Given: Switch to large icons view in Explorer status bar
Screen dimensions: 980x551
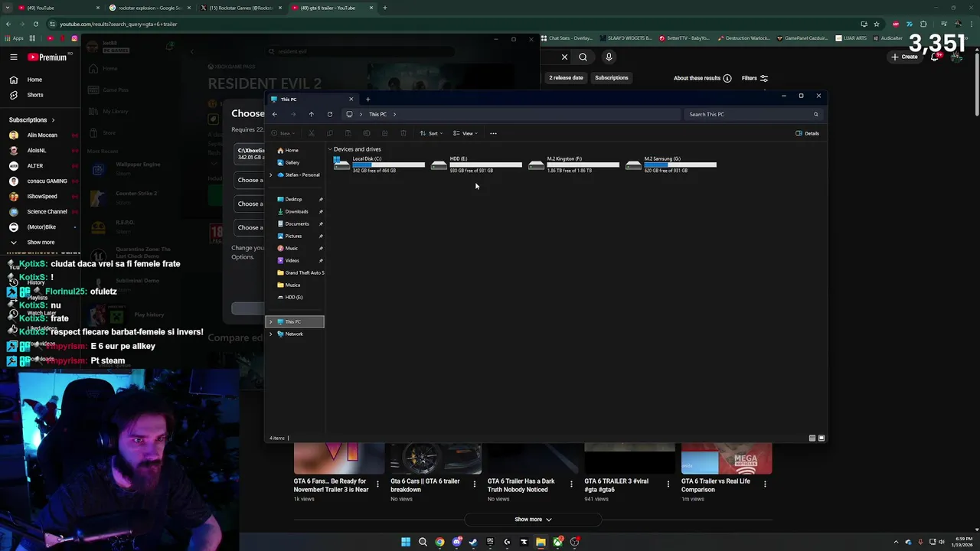Looking at the screenshot, I should click(822, 439).
